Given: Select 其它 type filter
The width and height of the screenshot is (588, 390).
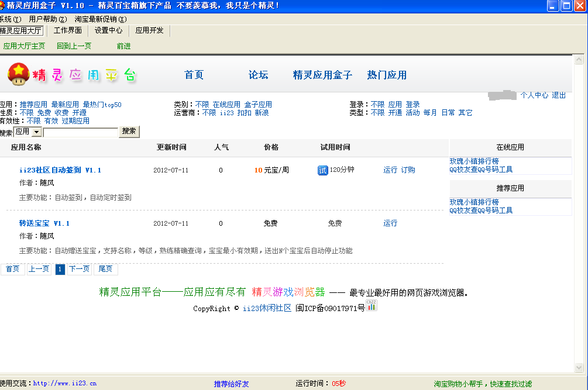Looking at the screenshot, I should click(x=465, y=113).
